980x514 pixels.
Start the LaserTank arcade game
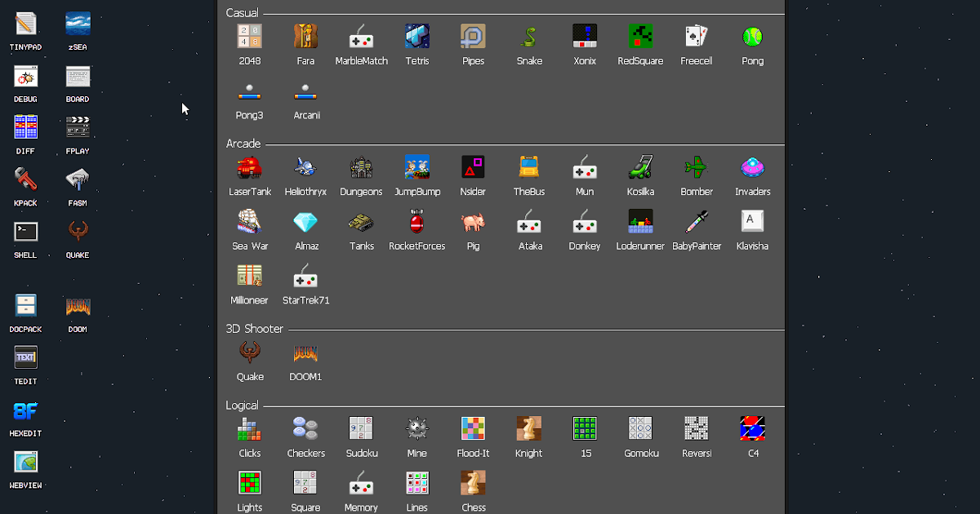(x=250, y=169)
